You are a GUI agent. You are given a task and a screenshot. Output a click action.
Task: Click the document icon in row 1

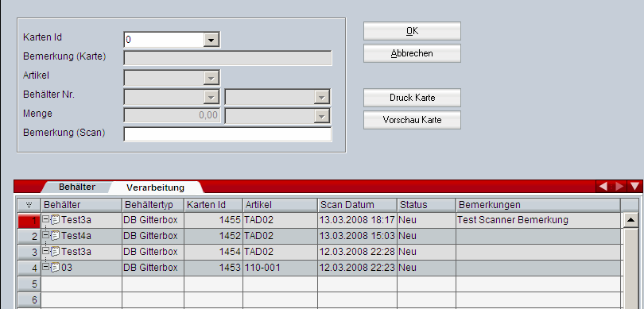(x=55, y=219)
